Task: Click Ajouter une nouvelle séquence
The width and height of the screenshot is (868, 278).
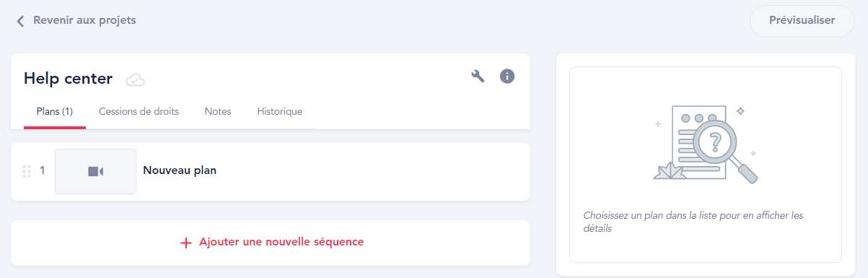Action: tap(271, 243)
